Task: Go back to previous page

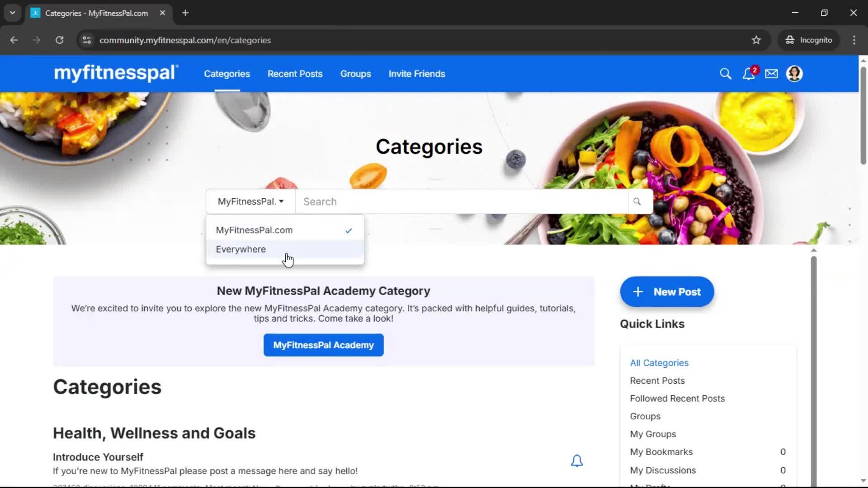Action: point(14,40)
